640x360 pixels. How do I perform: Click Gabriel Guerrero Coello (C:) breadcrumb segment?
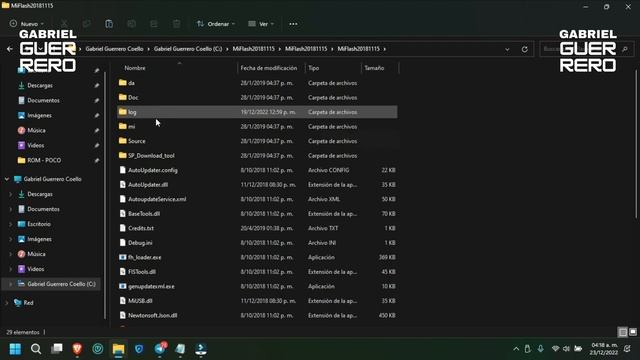pos(188,49)
